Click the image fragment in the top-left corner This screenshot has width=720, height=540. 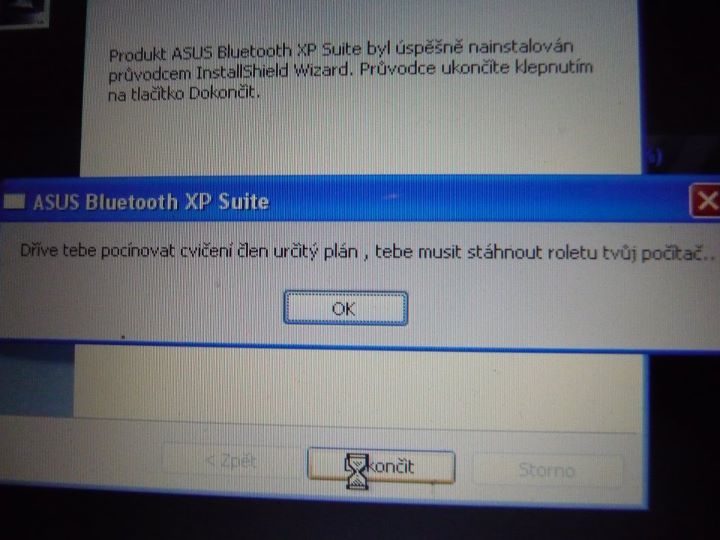[x=24, y=13]
